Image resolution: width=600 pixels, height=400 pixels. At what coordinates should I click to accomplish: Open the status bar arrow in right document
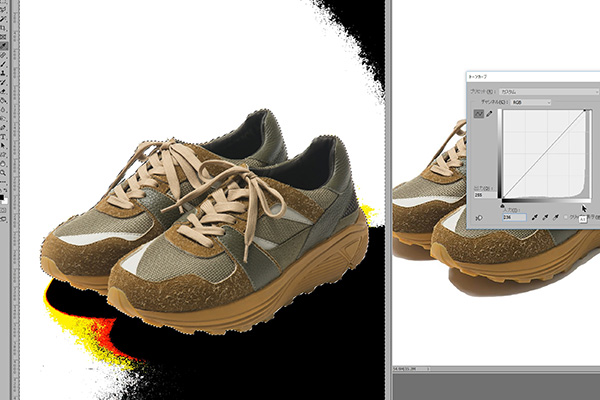(x=428, y=369)
